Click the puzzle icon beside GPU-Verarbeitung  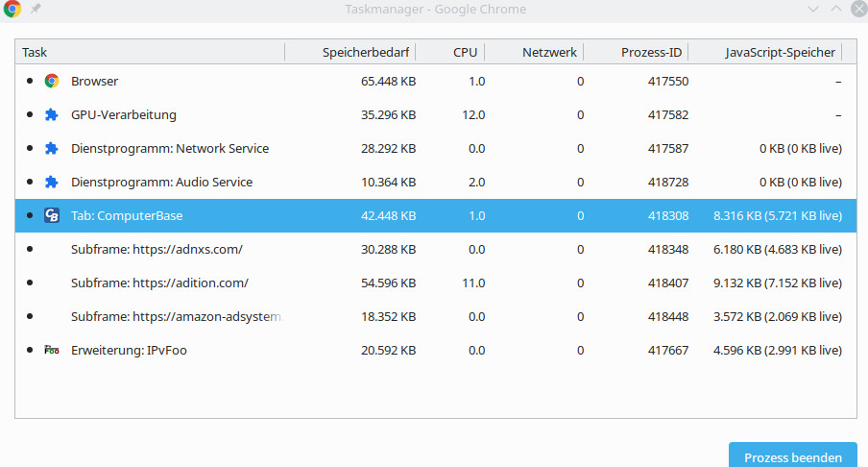tap(52, 114)
